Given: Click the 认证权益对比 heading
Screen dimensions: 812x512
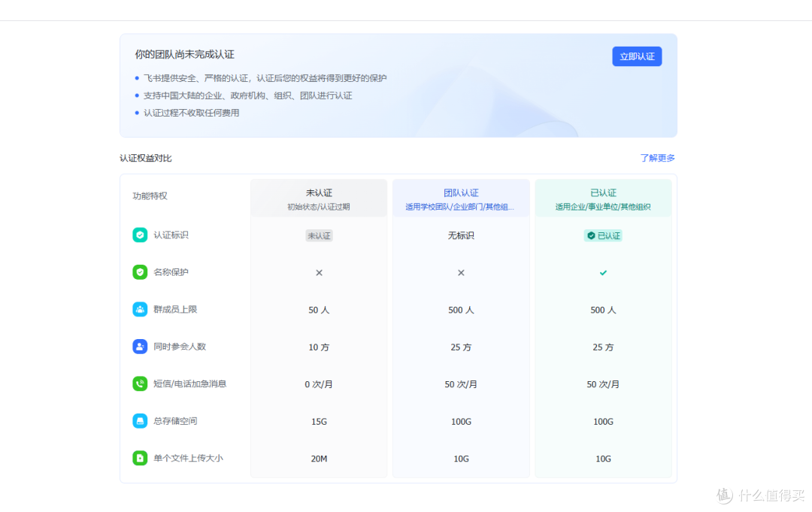Looking at the screenshot, I should [146, 158].
